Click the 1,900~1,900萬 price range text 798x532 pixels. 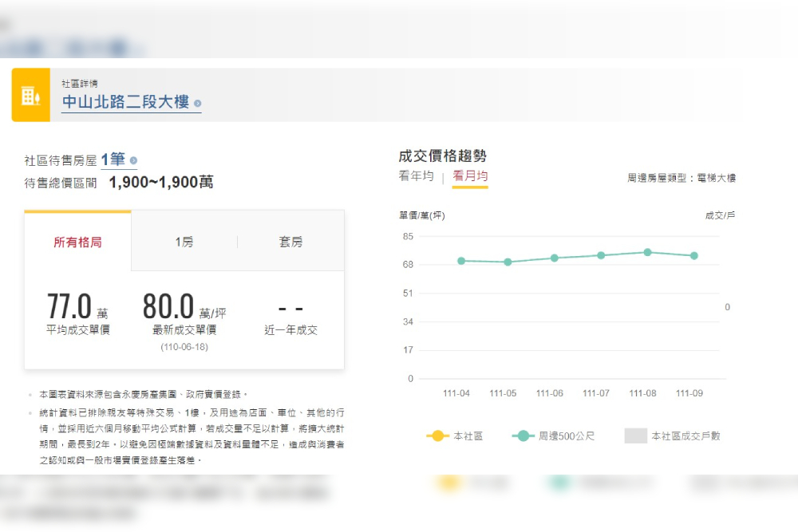161,182
